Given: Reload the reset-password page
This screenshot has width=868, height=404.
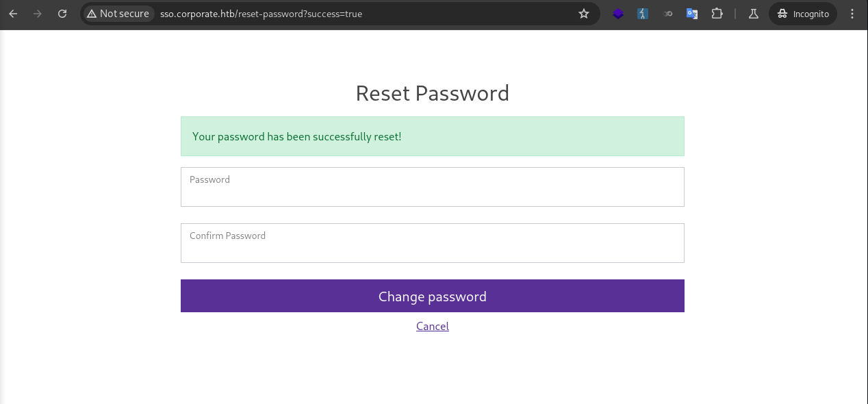Looking at the screenshot, I should click(62, 14).
